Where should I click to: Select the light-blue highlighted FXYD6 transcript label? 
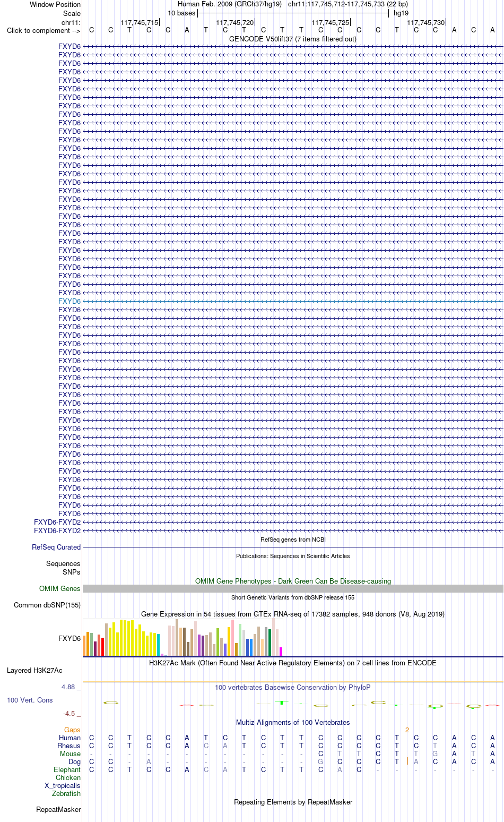pos(69,301)
